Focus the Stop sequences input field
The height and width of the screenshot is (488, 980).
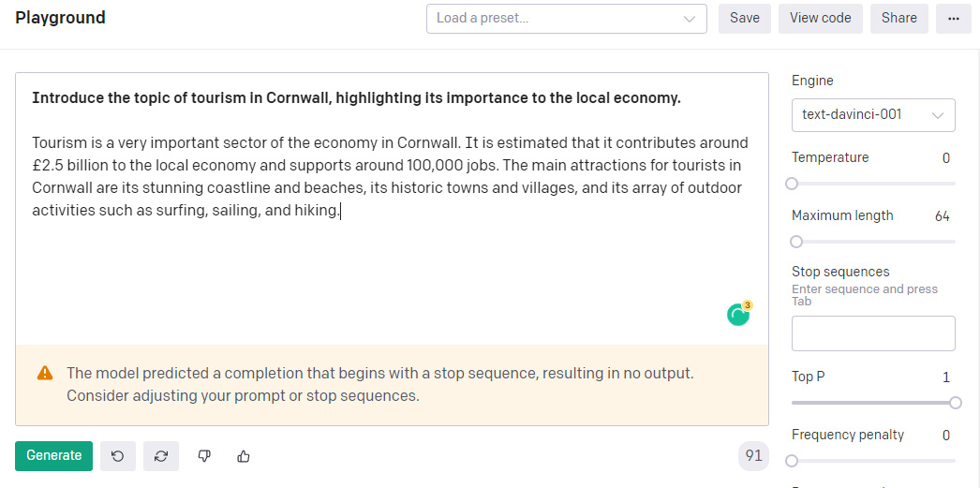[873, 333]
